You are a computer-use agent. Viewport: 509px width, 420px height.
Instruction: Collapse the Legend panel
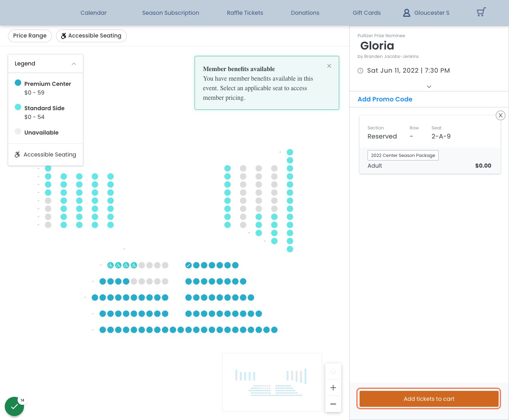pyautogui.click(x=74, y=64)
